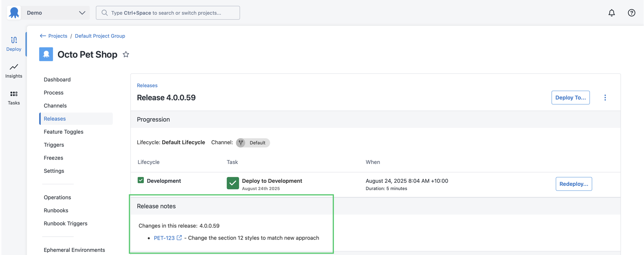Image resolution: width=644 pixels, height=255 pixels.
Task: Click the Release 4.0.0.59 heading
Action: pos(166,98)
